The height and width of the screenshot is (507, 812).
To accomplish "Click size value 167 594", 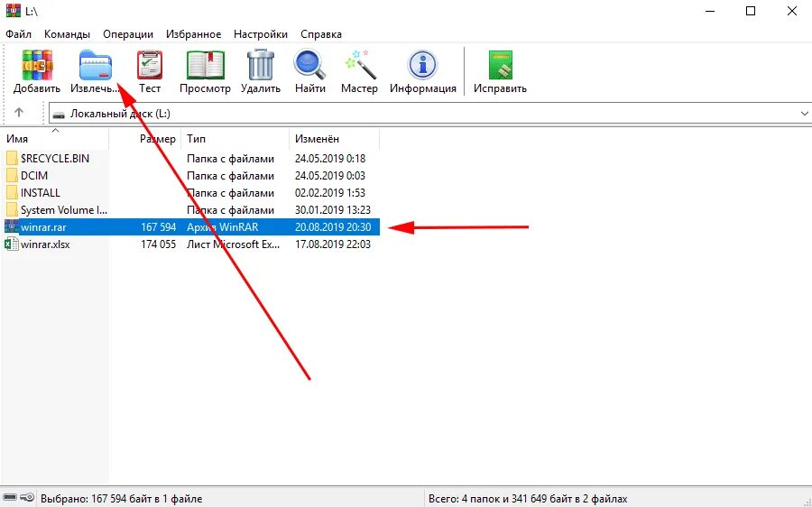I will [159, 226].
